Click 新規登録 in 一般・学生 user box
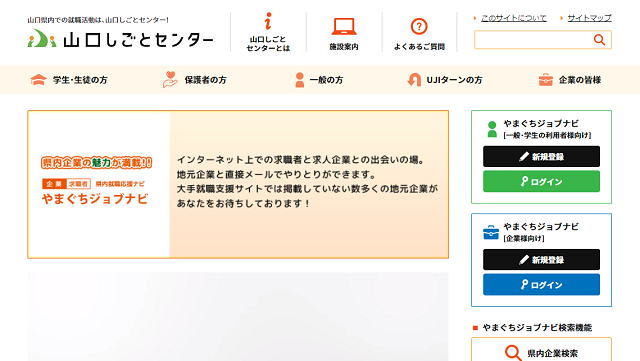 [x=541, y=156]
